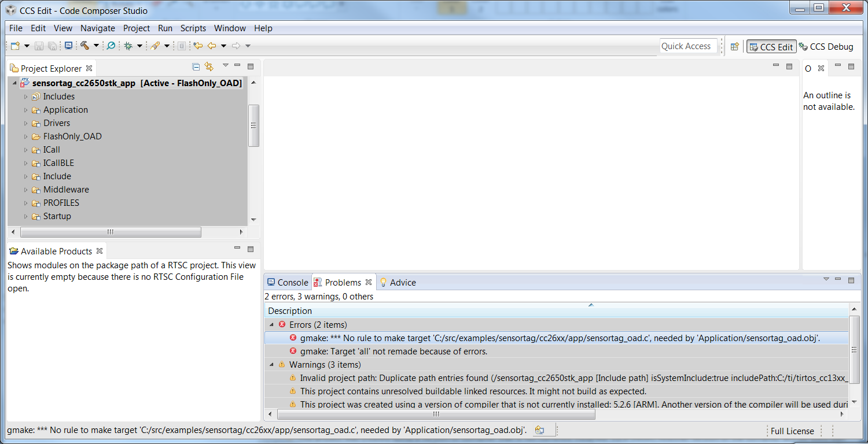Maximize the Project Explorer view
Viewport: 868px width, 444px height.
pos(251,66)
